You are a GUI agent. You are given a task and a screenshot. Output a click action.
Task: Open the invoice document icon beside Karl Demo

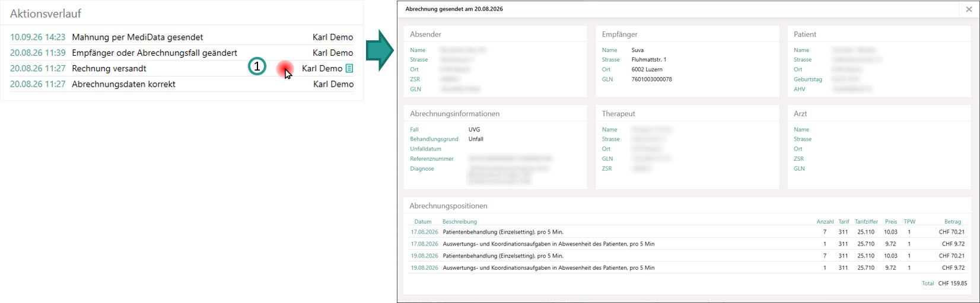click(349, 68)
